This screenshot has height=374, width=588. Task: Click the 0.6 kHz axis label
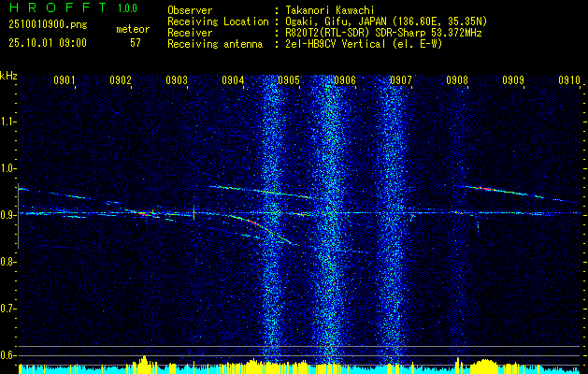pyautogui.click(x=7, y=355)
